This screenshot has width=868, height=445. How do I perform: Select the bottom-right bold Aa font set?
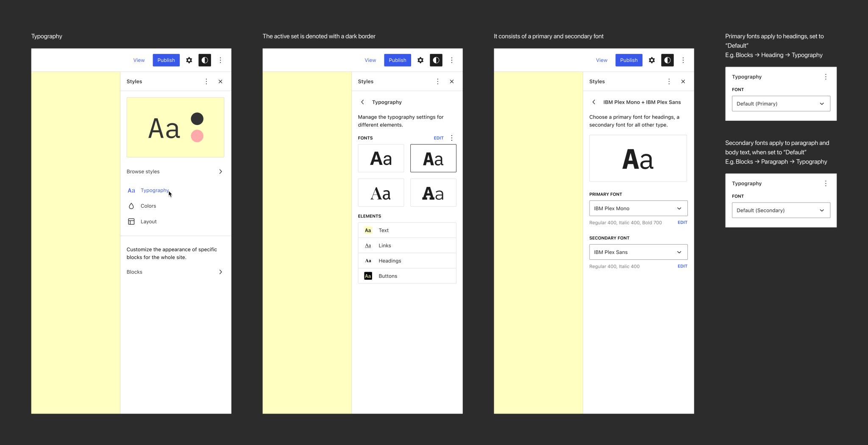click(x=433, y=192)
